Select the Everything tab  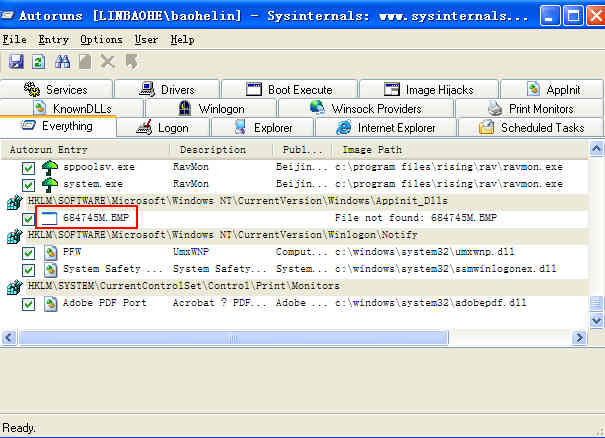click(x=57, y=126)
